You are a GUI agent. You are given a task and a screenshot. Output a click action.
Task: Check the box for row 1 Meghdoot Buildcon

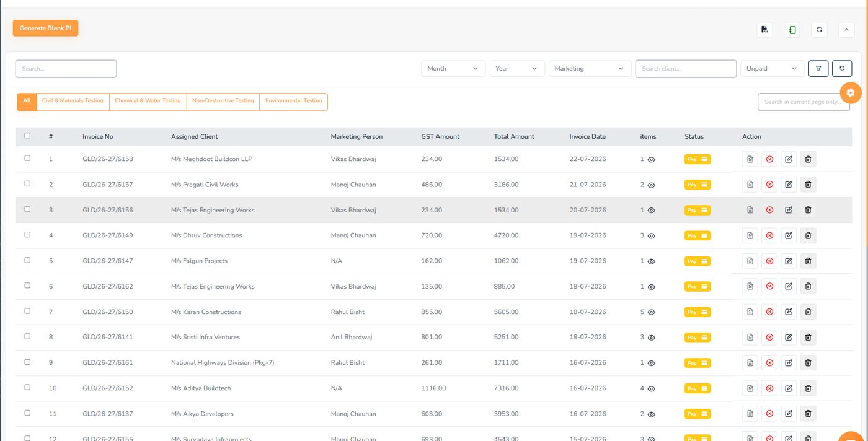[27, 158]
